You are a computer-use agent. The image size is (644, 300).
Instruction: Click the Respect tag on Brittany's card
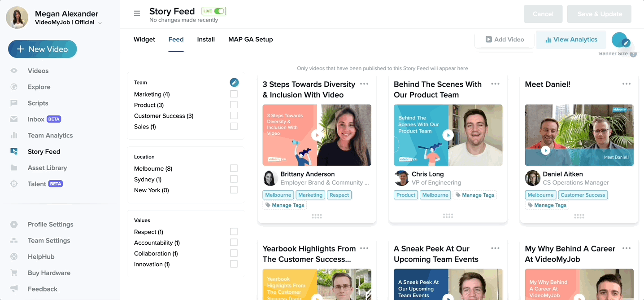tap(339, 195)
